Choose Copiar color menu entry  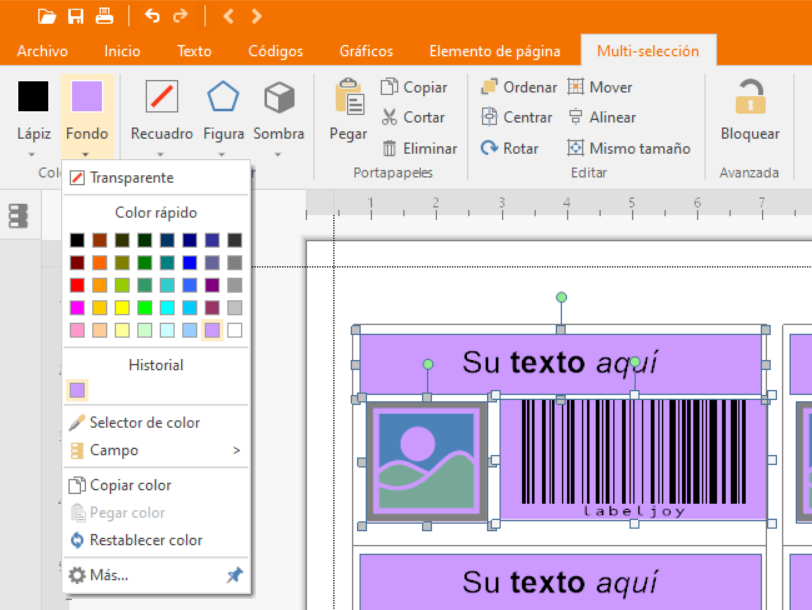155,485
